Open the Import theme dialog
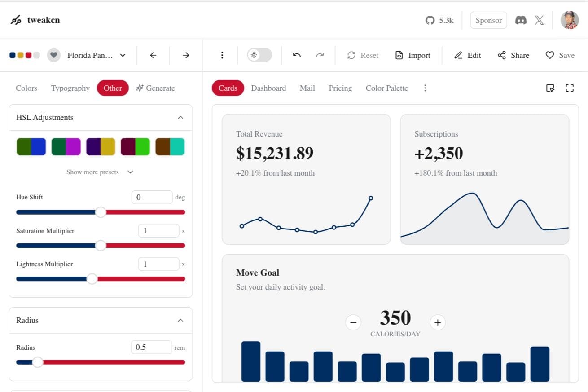Viewport: 588px width, 392px height. tap(412, 55)
